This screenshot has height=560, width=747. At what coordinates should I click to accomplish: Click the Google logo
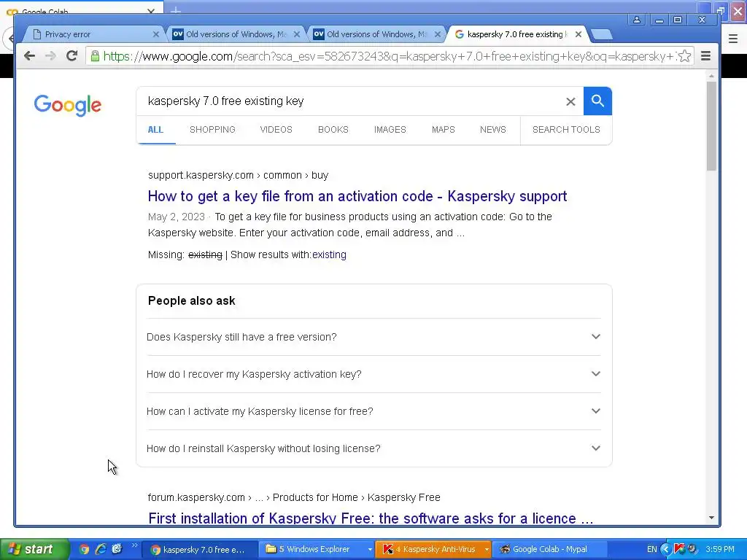pos(68,105)
